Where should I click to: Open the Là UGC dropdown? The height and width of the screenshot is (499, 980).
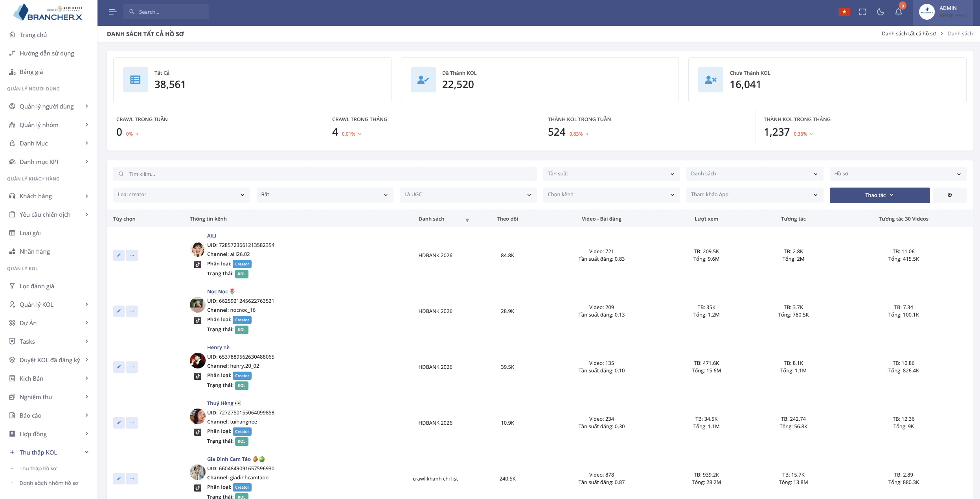pos(468,195)
